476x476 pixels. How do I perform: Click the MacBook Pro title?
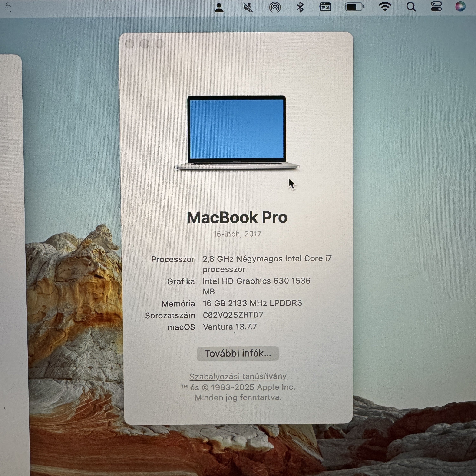[x=237, y=218]
